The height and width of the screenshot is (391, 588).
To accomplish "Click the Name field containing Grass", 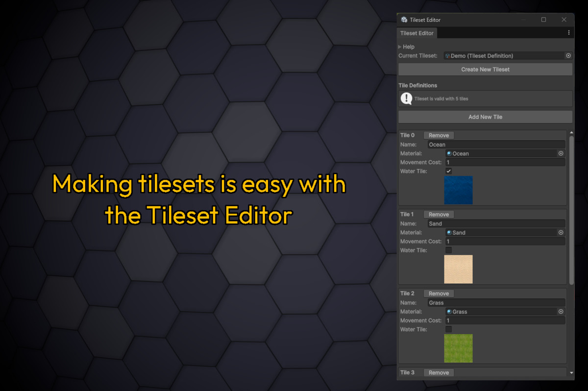I will pos(496,303).
